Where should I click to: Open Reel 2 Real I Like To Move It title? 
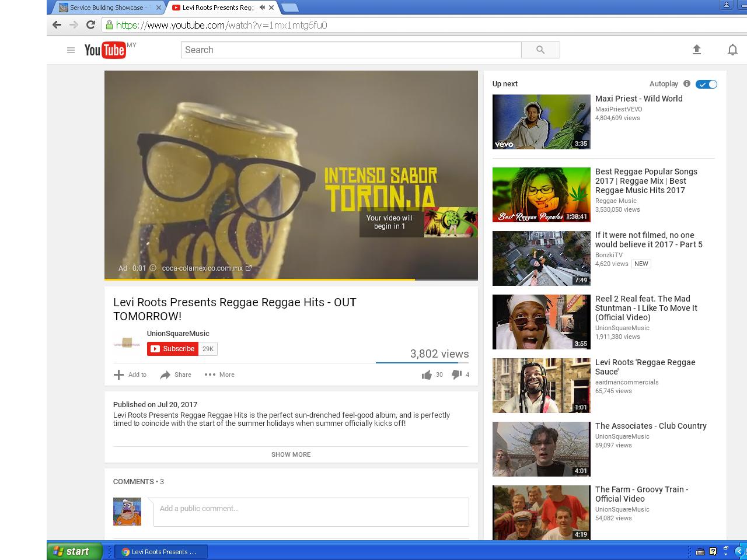(646, 308)
